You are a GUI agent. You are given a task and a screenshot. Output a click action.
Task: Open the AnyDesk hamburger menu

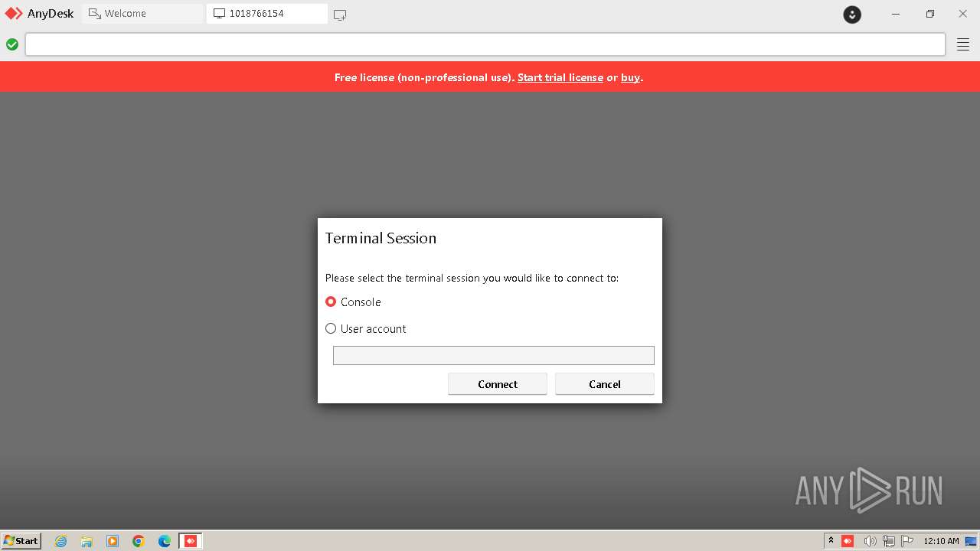click(963, 44)
